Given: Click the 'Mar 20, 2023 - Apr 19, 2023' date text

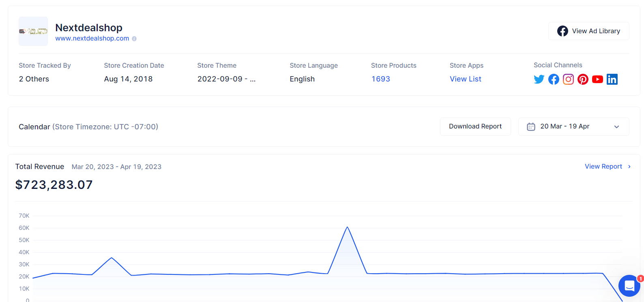Looking at the screenshot, I should click(116, 167).
